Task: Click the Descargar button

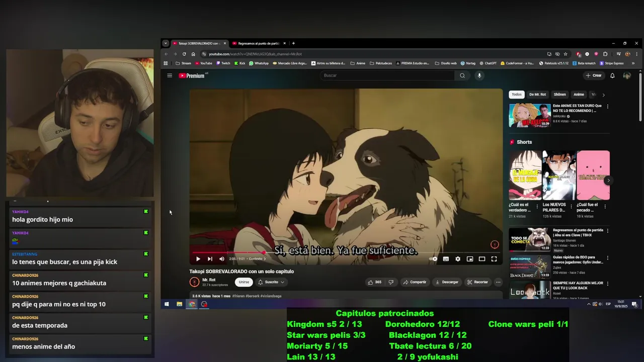Action: click(x=447, y=282)
